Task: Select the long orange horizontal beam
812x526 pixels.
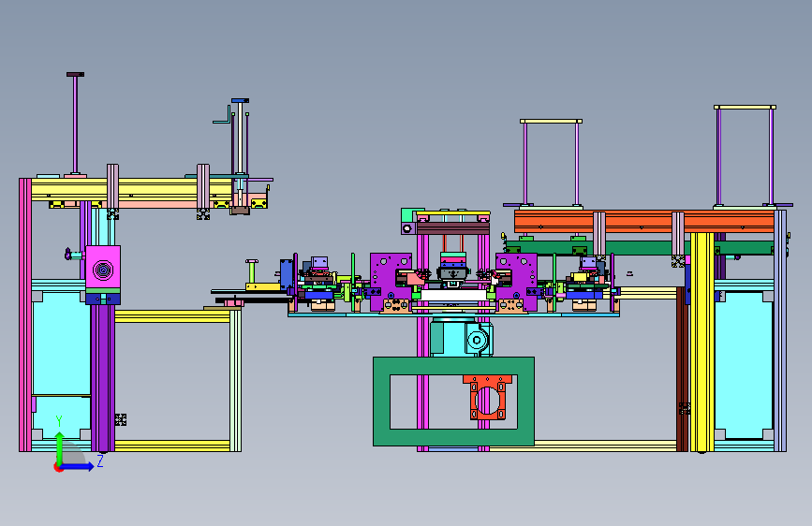Action: pos(644,222)
